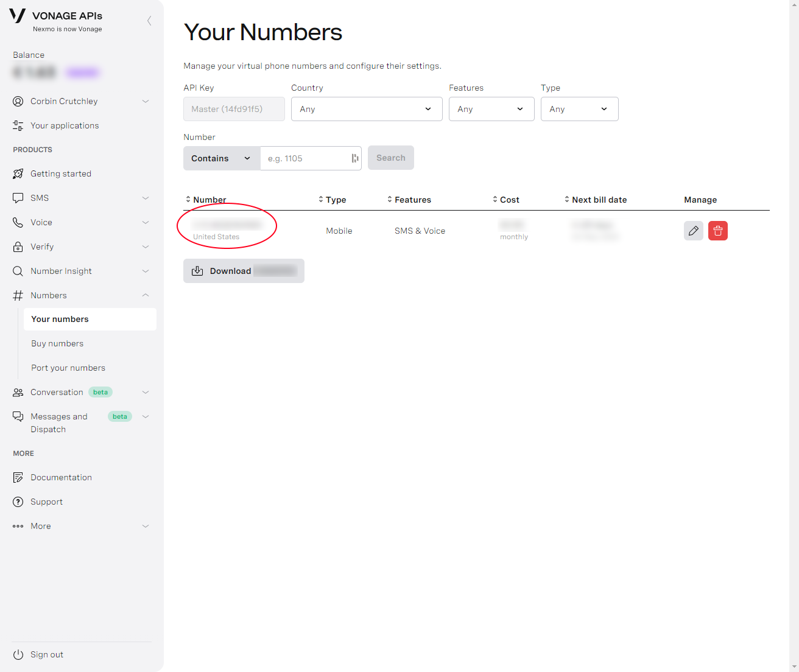Click the Support question mark icon
The image size is (799, 672).
pyautogui.click(x=18, y=502)
